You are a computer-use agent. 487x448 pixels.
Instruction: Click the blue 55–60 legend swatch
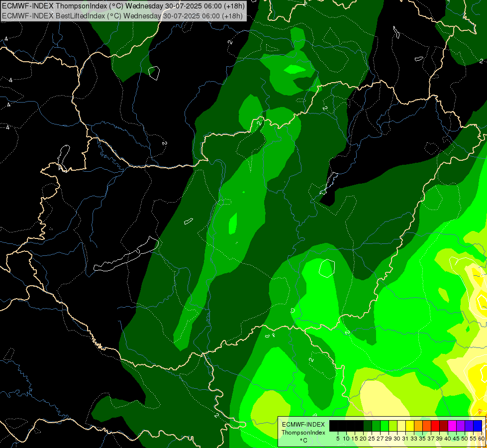click(x=478, y=426)
